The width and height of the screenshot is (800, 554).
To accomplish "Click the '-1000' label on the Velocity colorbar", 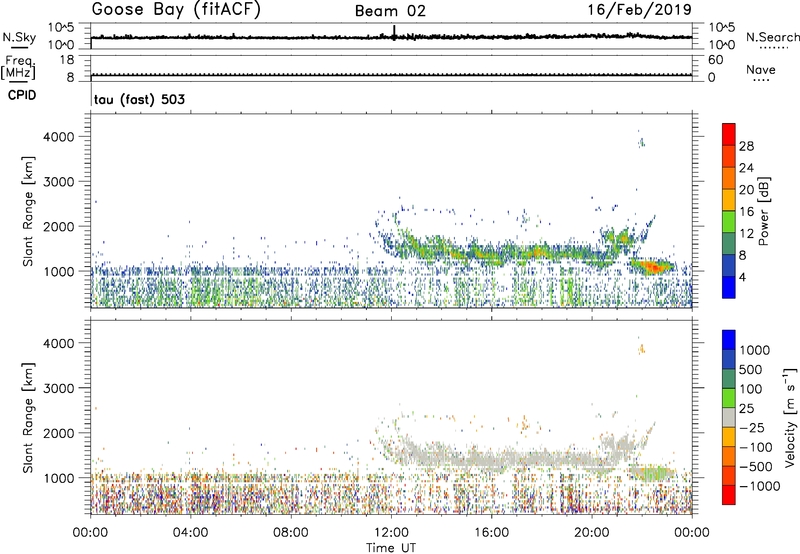I will point(759,486).
